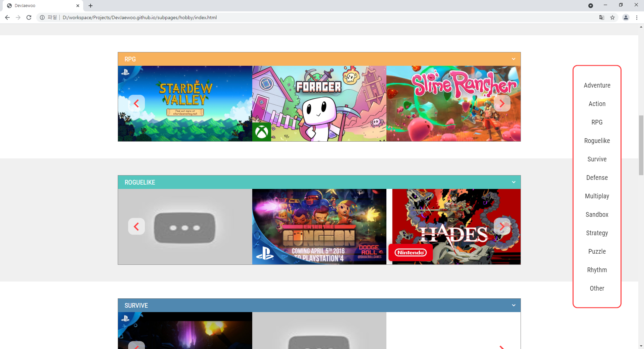Click the scrollbar up arrow
This screenshot has width=644, height=349.
(x=641, y=27)
